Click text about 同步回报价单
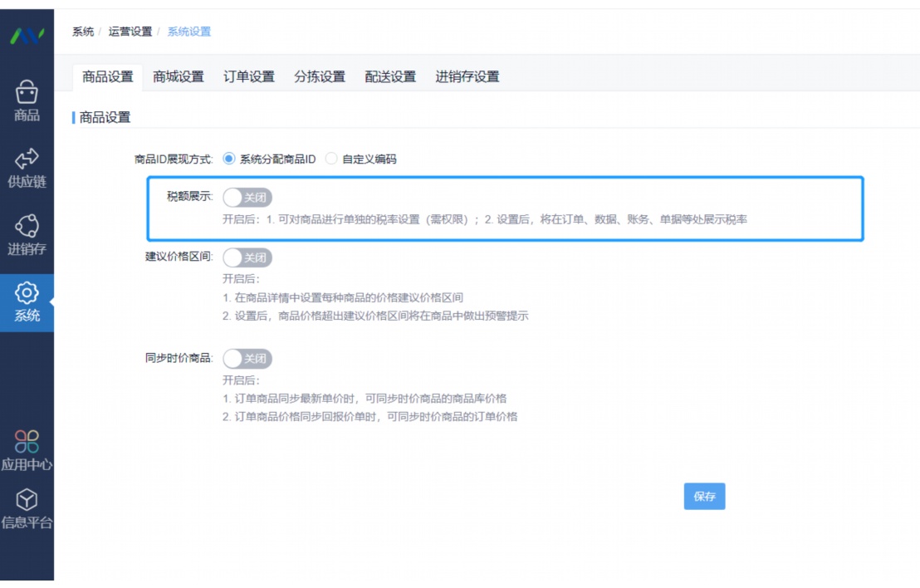 pyautogui.click(x=369, y=417)
